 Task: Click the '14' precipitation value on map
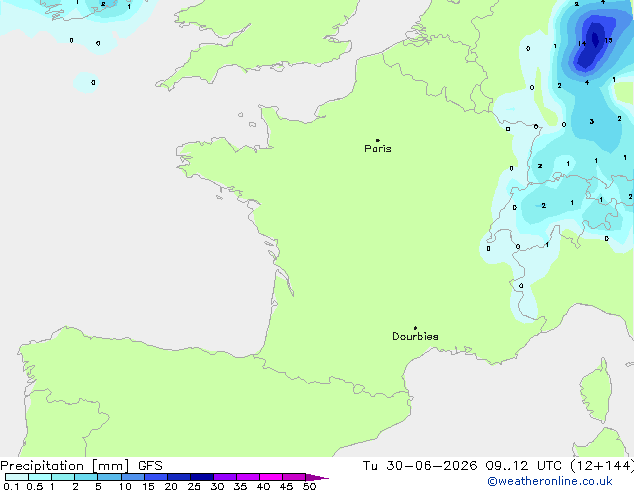click(x=582, y=43)
